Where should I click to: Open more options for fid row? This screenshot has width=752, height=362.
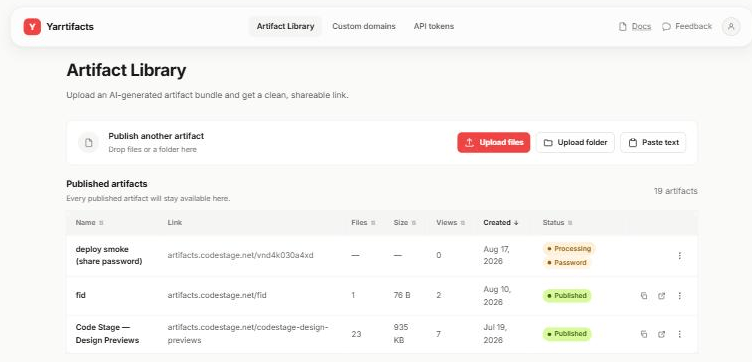point(680,296)
